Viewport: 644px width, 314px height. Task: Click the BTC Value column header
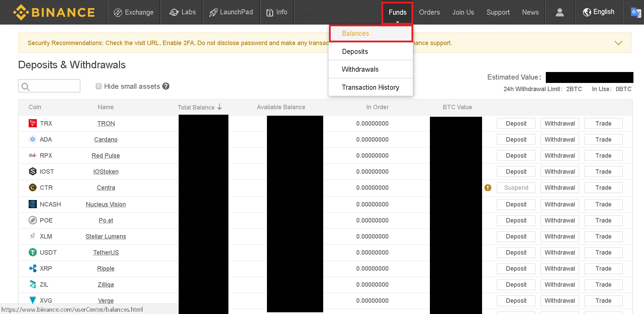tap(457, 107)
